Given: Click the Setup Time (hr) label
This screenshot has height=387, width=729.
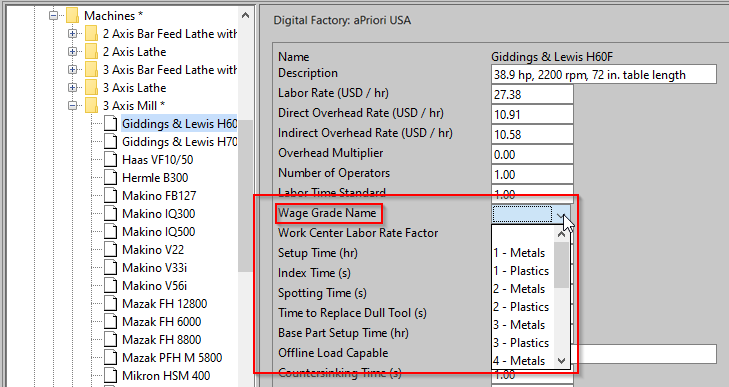Looking at the screenshot, I should [x=318, y=253].
